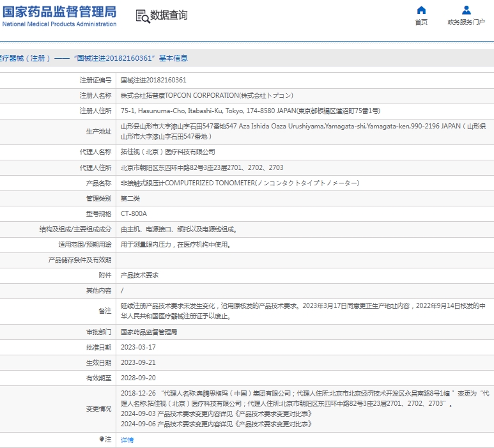Click the composition value 由主机、电源接口
494x448 pixels.
click(179, 229)
